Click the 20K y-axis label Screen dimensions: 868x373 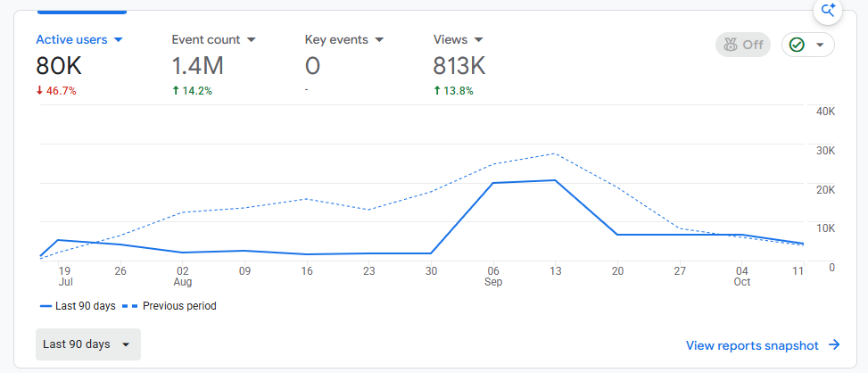coord(825,189)
